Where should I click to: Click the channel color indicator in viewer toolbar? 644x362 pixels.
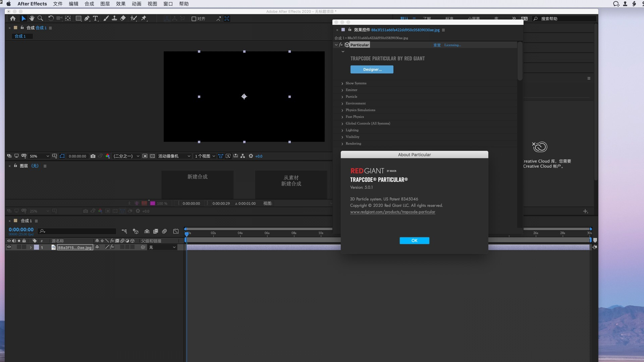tap(107, 156)
